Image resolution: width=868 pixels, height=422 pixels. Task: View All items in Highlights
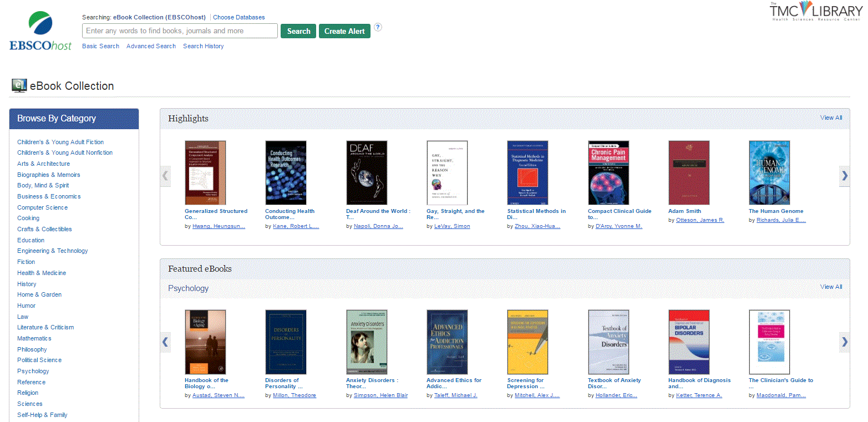(830, 118)
